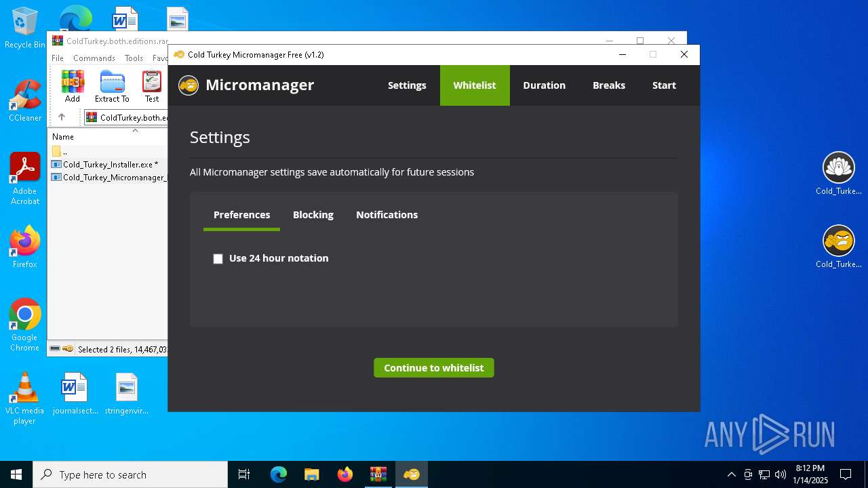Image resolution: width=868 pixels, height=488 pixels.
Task: Switch to WinRAR from taskbar
Action: pos(378,474)
